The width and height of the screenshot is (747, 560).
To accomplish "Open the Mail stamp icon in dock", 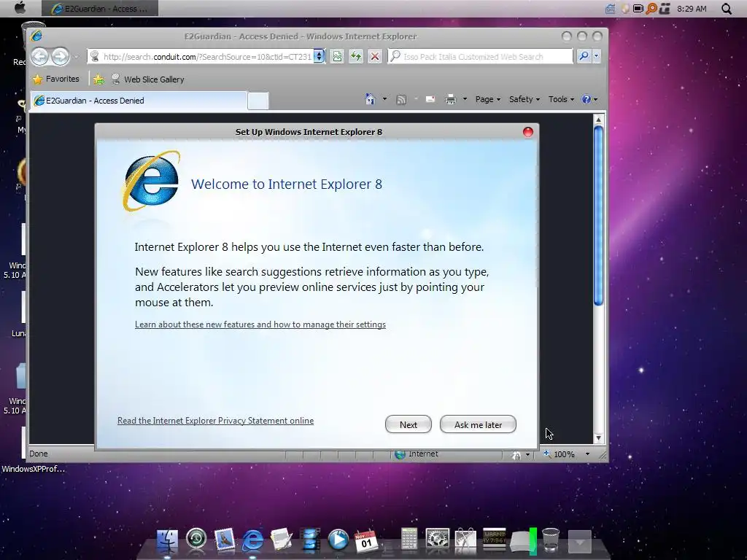I will 225,540.
